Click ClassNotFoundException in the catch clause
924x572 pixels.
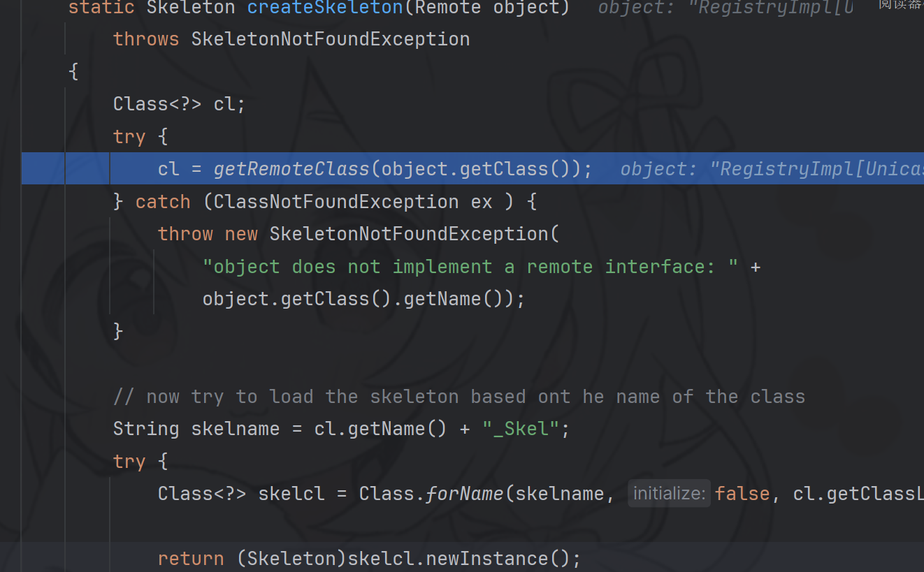(x=336, y=202)
